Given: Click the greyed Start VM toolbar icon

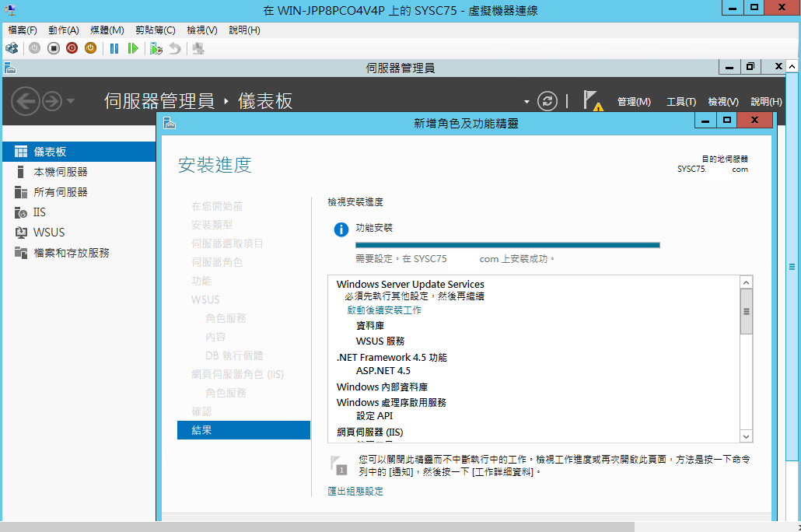Looking at the screenshot, I should [35, 48].
